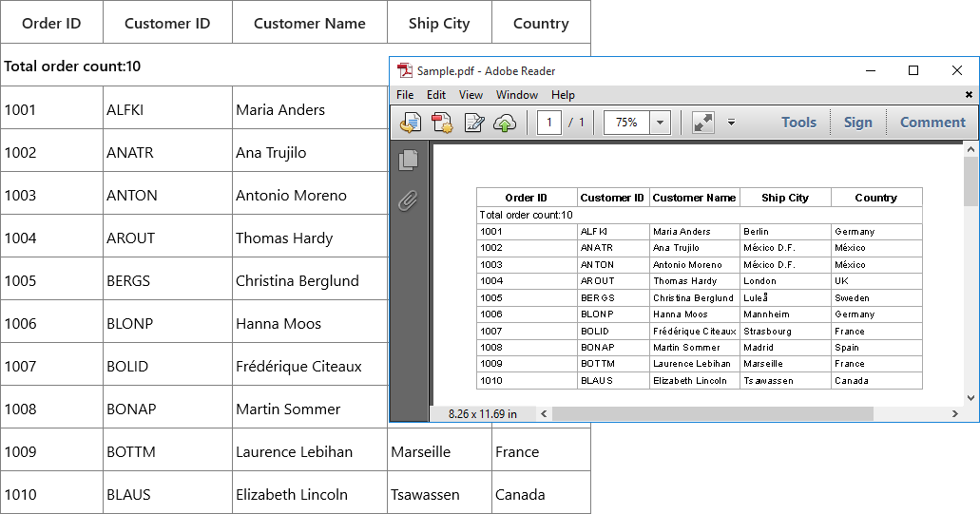The width and height of the screenshot is (980, 514).
Task: Open the File menu
Action: coord(405,94)
